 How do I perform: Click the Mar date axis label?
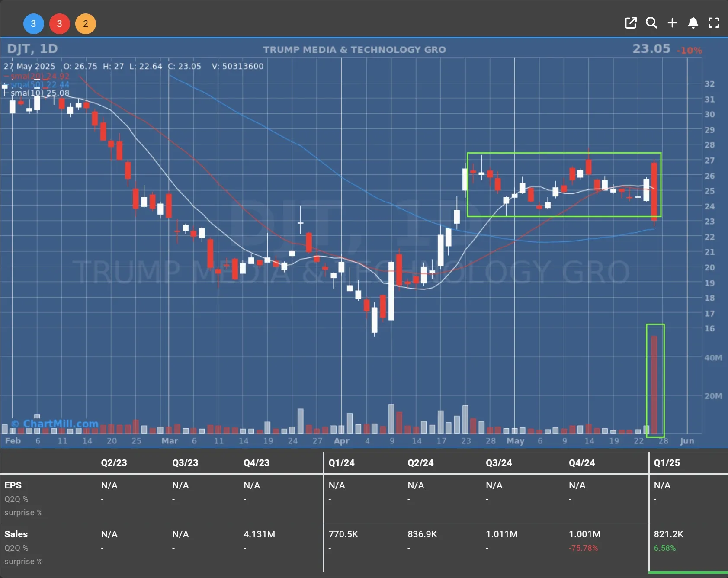pyautogui.click(x=170, y=441)
